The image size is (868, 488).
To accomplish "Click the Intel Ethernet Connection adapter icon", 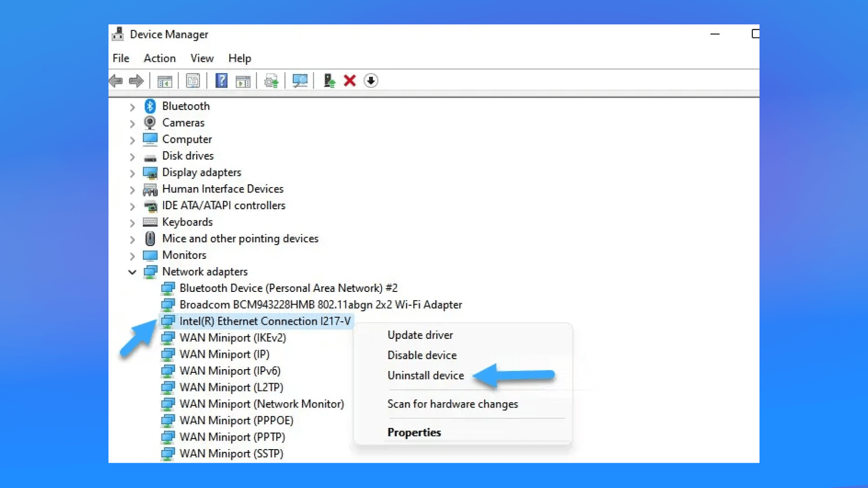I will point(168,321).
